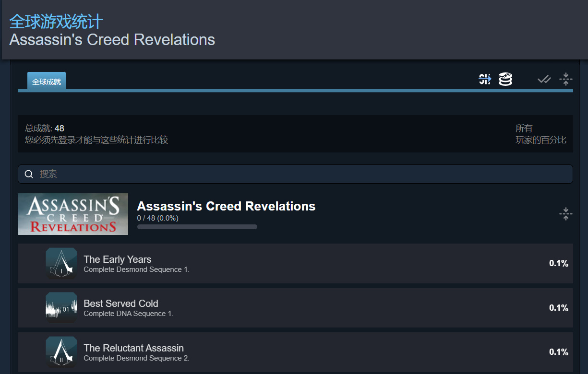Viewport: 588px width, 374px height.
Task: Click the SH arrow icon in toolbar
Action: [485, 79]
